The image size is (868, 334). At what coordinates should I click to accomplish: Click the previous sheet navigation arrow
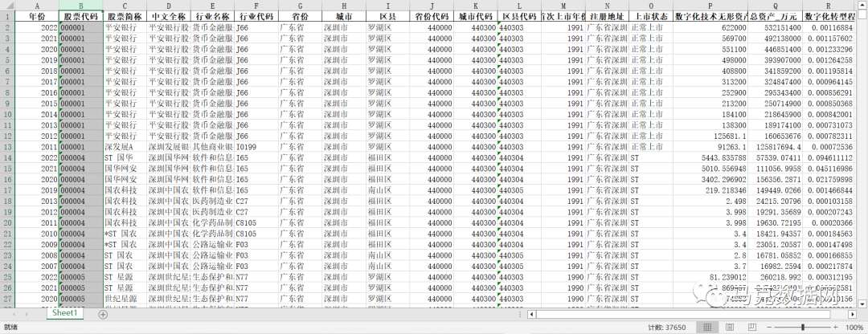(x=14, y=314)
